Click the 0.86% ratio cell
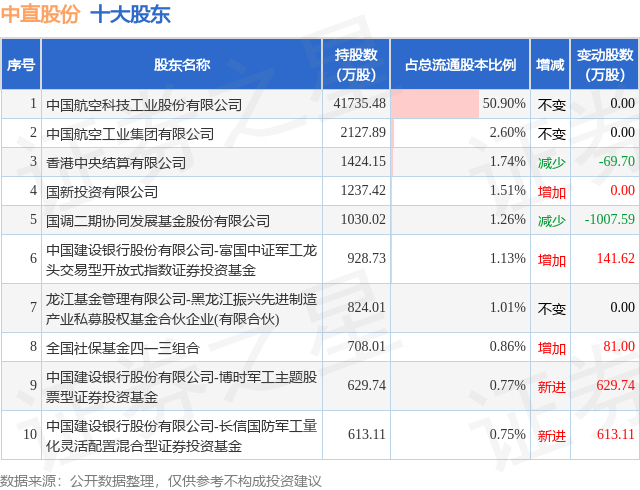 (x=460, y=347)
